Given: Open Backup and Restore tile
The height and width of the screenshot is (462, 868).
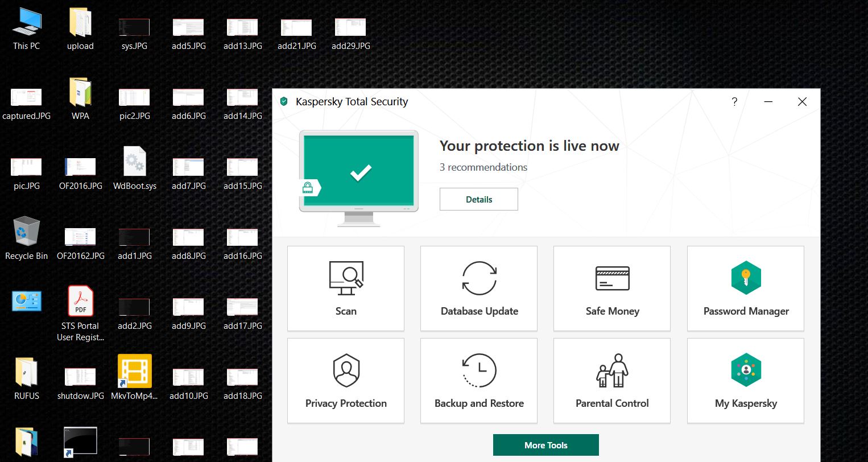Looking at the screenshot, I should click(479, 381).
